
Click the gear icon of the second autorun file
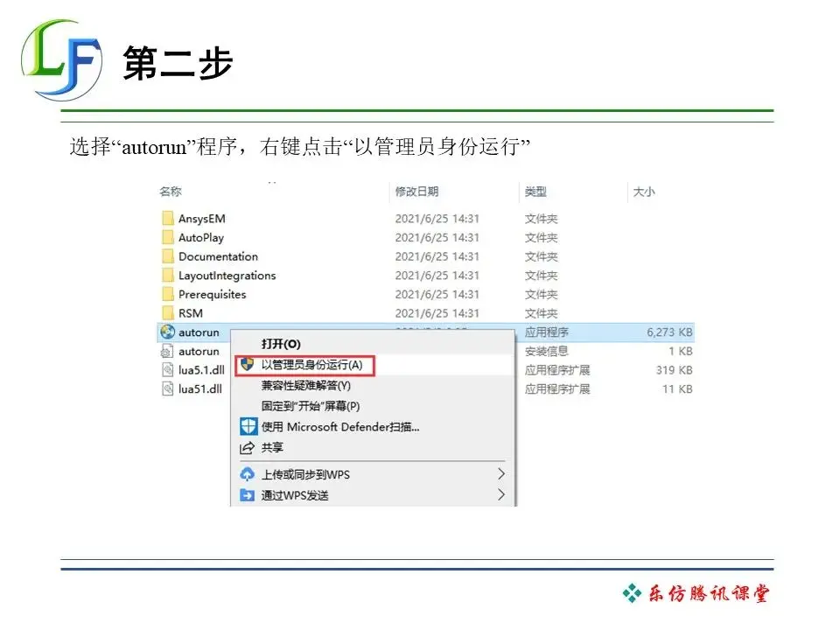(167, 351)
